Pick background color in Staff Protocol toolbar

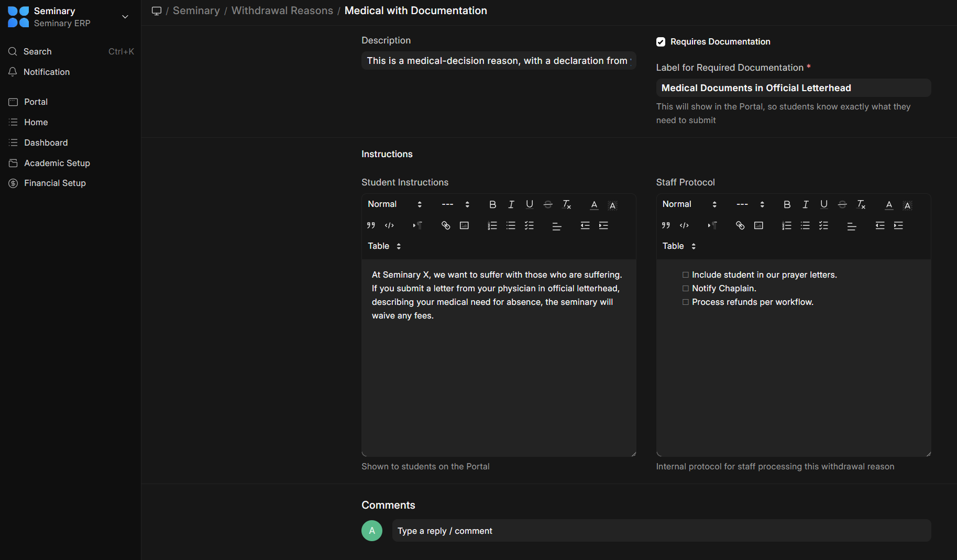(x=907, y=205)
